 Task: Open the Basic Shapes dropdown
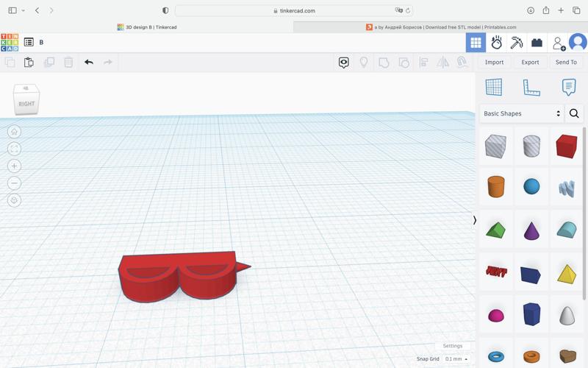pos(521,113)
